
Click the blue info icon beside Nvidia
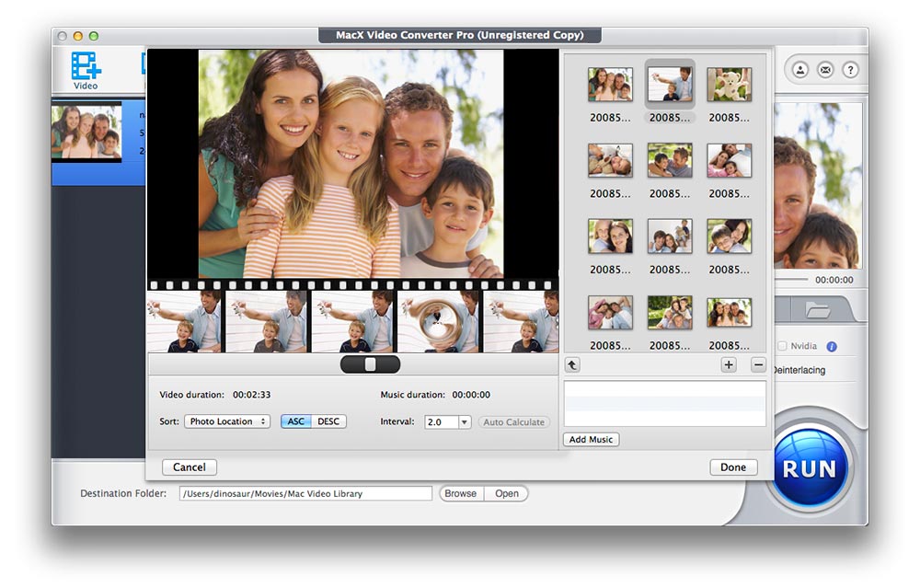pos(832,347)
